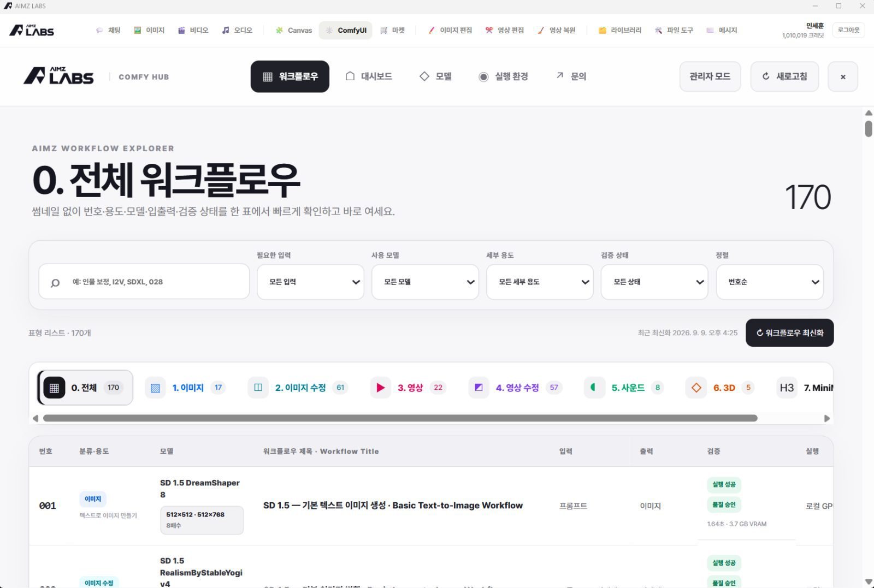
Task: Open the Canvas tool in top bar
Action: coord(294,31)
